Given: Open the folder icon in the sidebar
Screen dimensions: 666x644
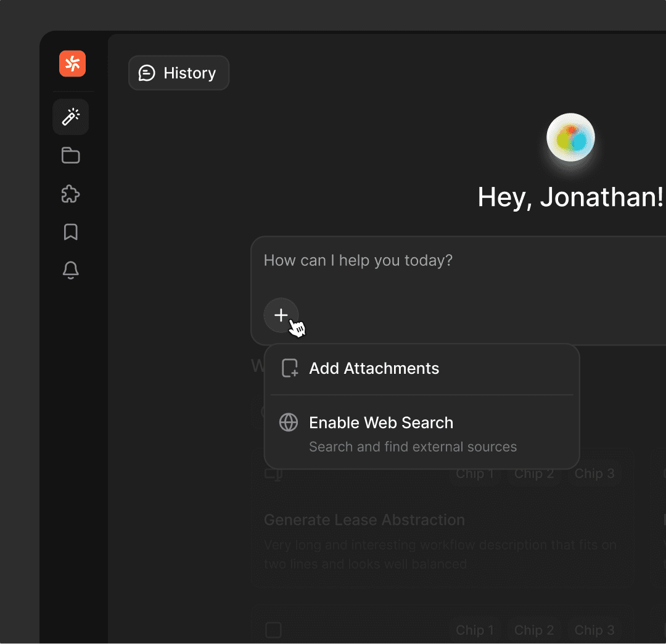Looking at the screenshot, I should (x=70, y=155).
